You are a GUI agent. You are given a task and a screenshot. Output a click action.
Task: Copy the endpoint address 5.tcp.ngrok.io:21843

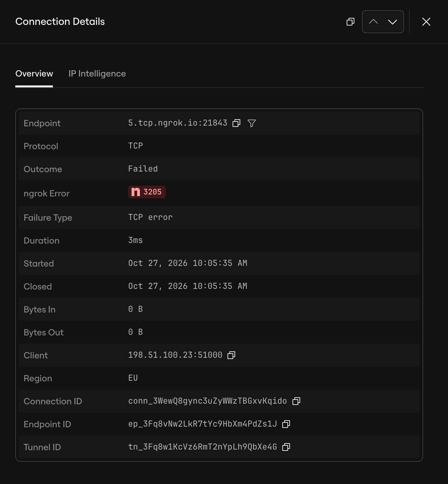tap(236, 123)
